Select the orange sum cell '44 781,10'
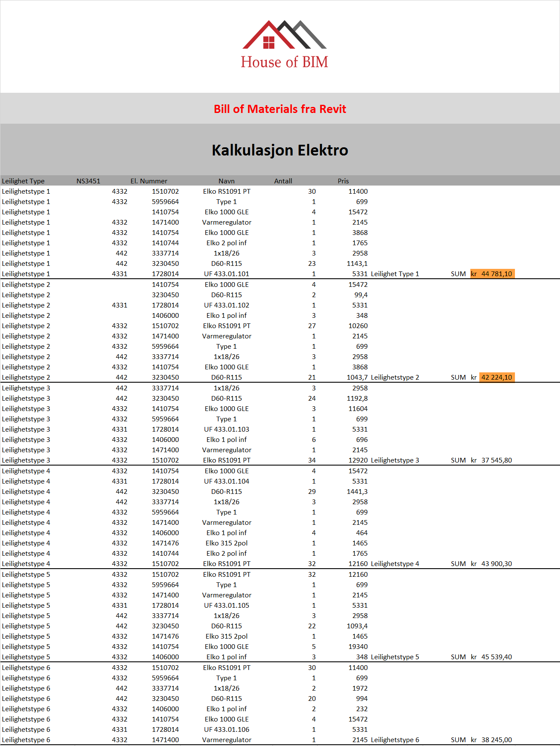This screenshot has width=560, height=746. coord(493,274)
